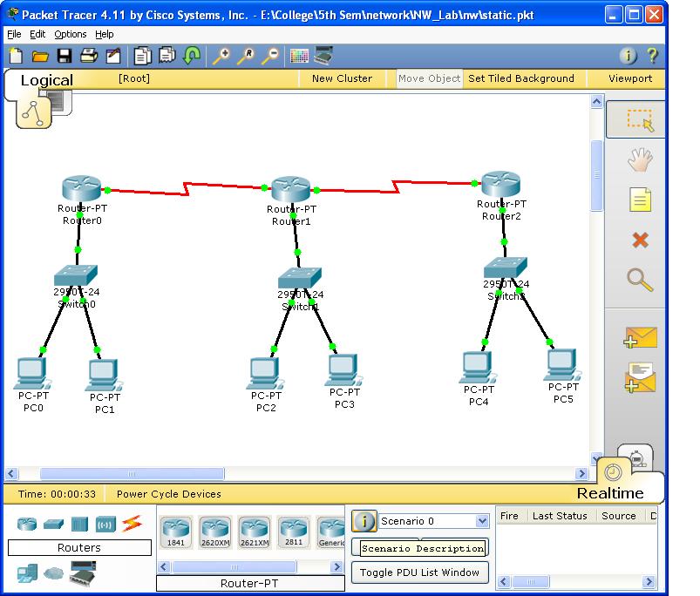Switch to the Logical workspace tab
700x596 pixels.
click(46, 80)
